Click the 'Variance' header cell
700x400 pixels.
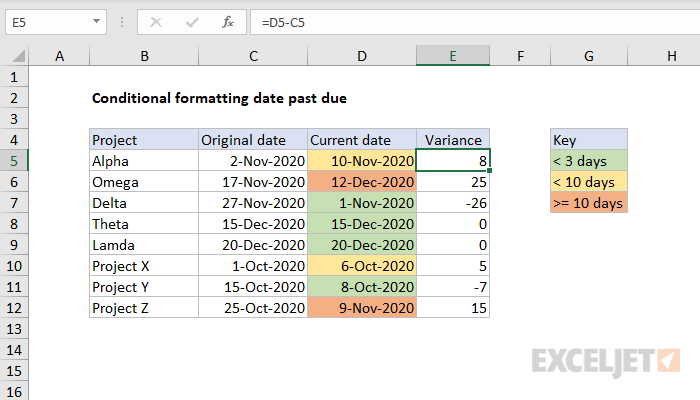(453, 140)
